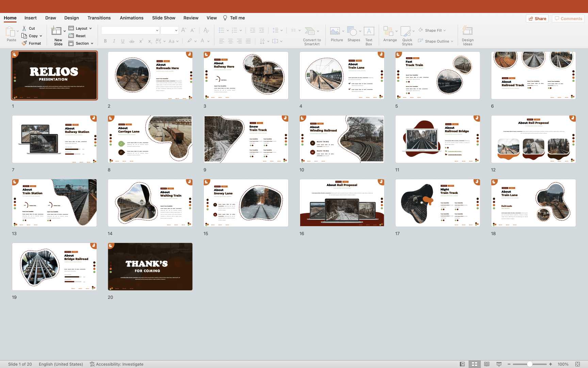This screenshot has width=588, height=368.
Task: Open the Transitions tab
Action: coord(99,18)
